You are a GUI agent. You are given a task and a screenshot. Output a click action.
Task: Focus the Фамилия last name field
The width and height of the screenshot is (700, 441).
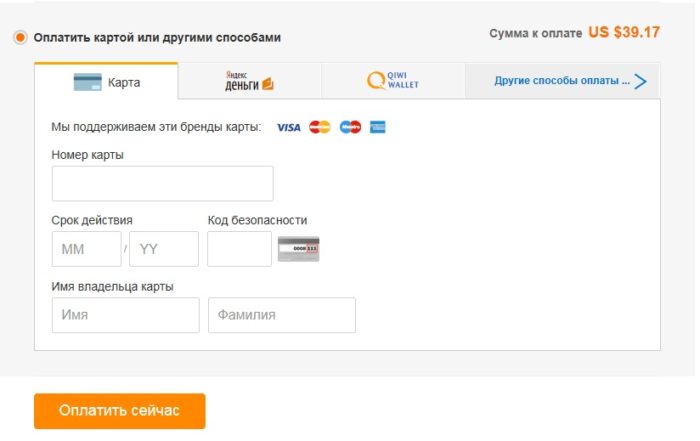(282, 315)
